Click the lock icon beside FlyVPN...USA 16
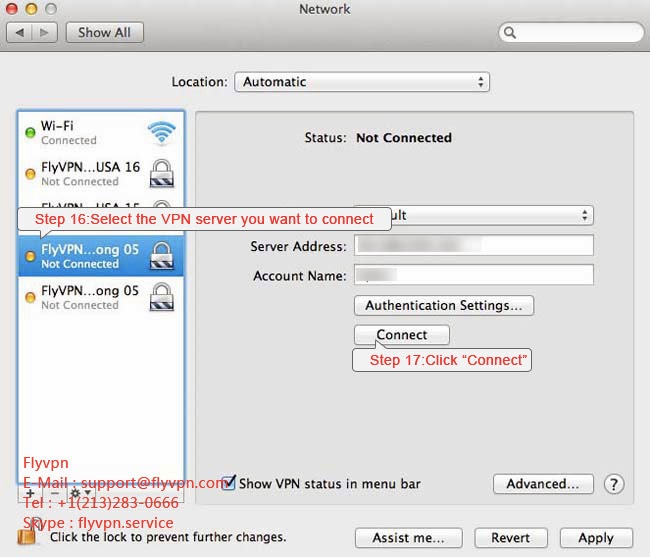650x557 pixels. 162,173
